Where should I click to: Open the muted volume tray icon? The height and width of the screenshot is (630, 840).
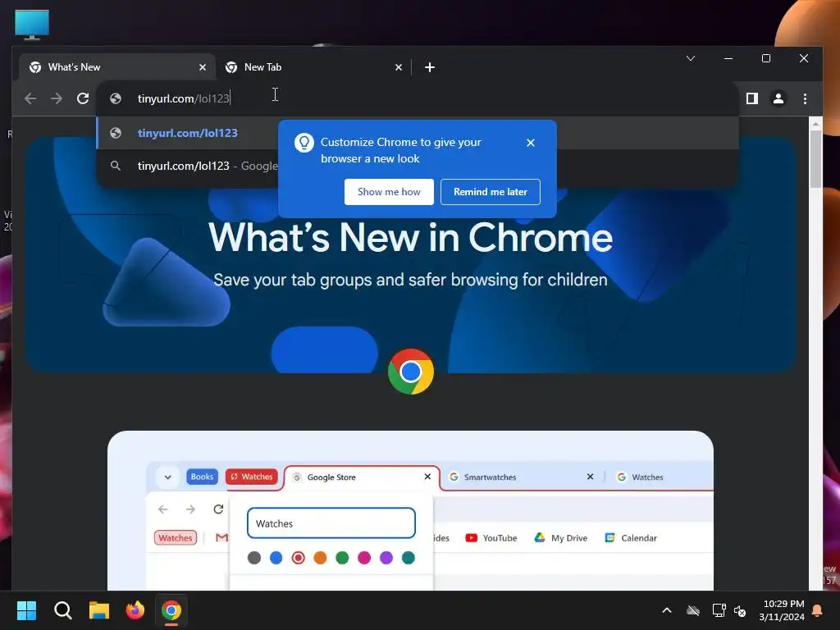(740, 610)
